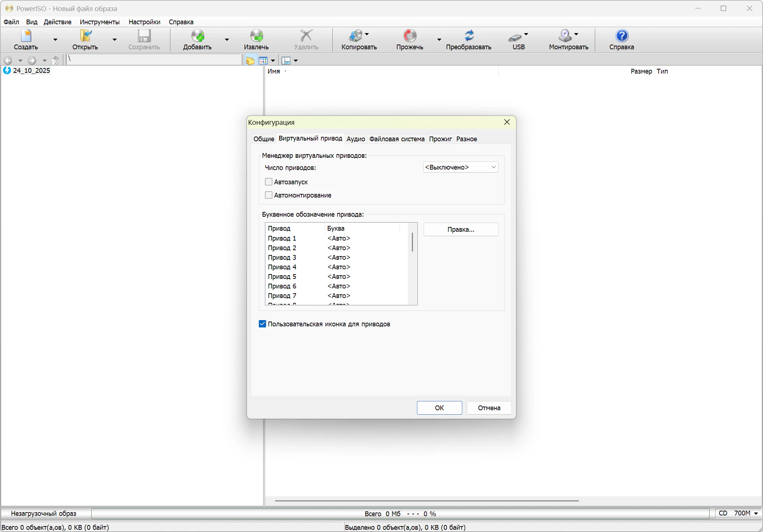
Task: Expand the Создать button dropdown arrow
Action: (55, 39)
